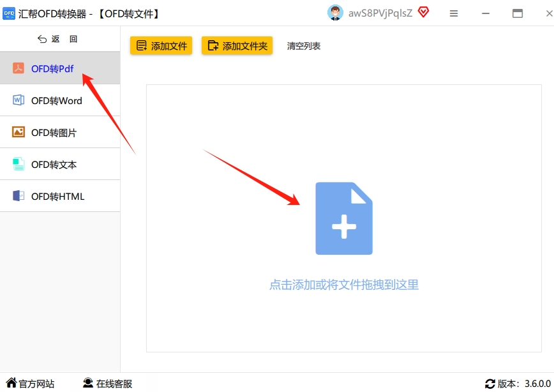Click the home icon beside 官方网站
The height and width of the screenshot is (392, 554).
click(x=11, y=382)
